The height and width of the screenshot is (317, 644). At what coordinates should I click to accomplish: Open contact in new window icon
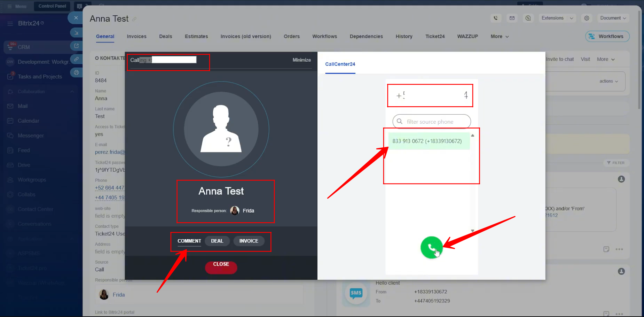tap(76, 46)
